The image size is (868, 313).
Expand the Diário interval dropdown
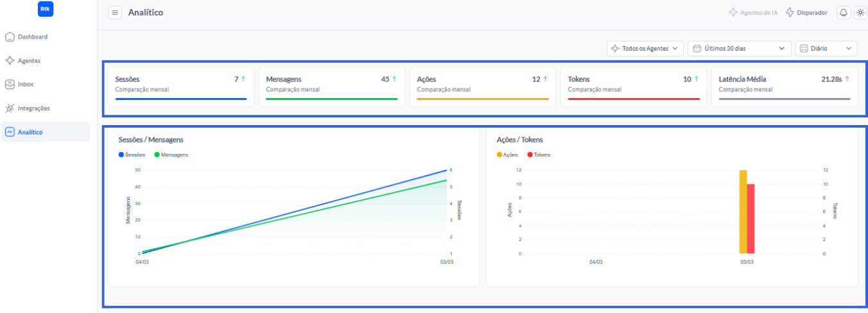point(826,49)
